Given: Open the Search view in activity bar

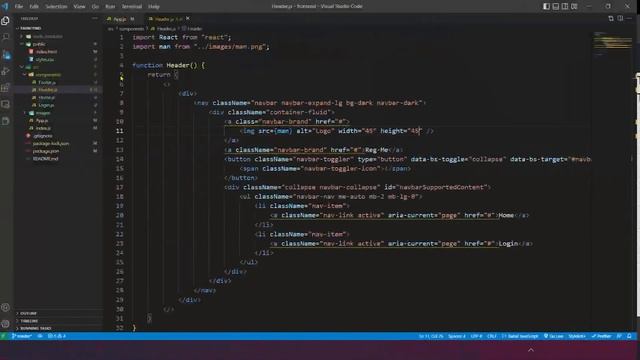Looking at the screenshot, I should 6,38.
